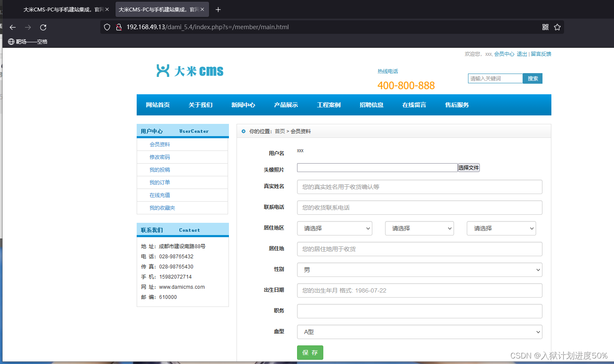Image resolution: width=614 pixels, height=364 pixels.
Task: Select 我的订单 in sidebar
Action: click(160, 183)
